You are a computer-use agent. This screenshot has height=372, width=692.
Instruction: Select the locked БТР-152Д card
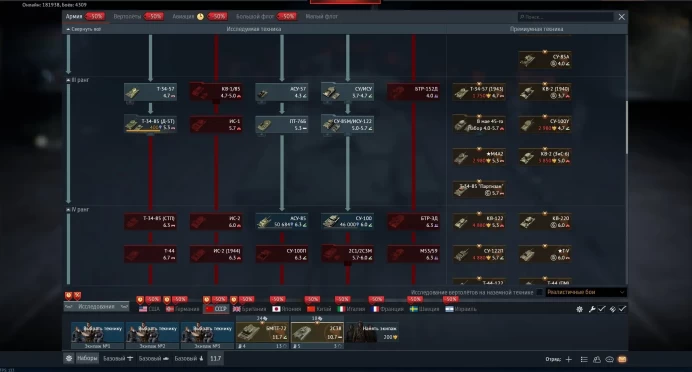click(x=413, y=92)
